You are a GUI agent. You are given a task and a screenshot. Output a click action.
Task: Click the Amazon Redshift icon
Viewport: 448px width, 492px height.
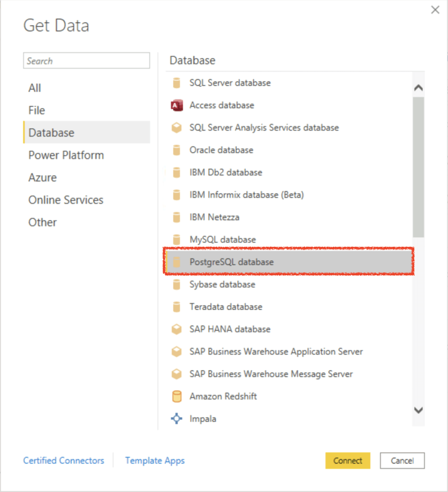point(177,396)
